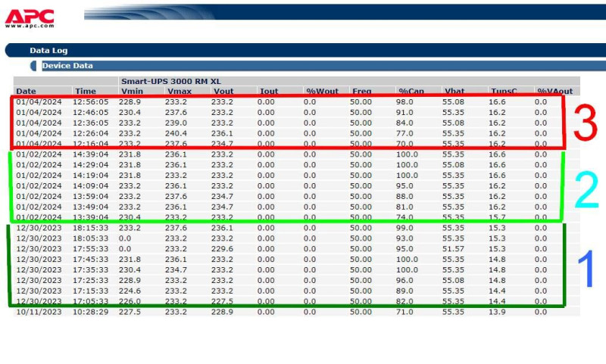Click the TupsC column header
This screenshot has height=364, width=606.
tap(504, 91)
